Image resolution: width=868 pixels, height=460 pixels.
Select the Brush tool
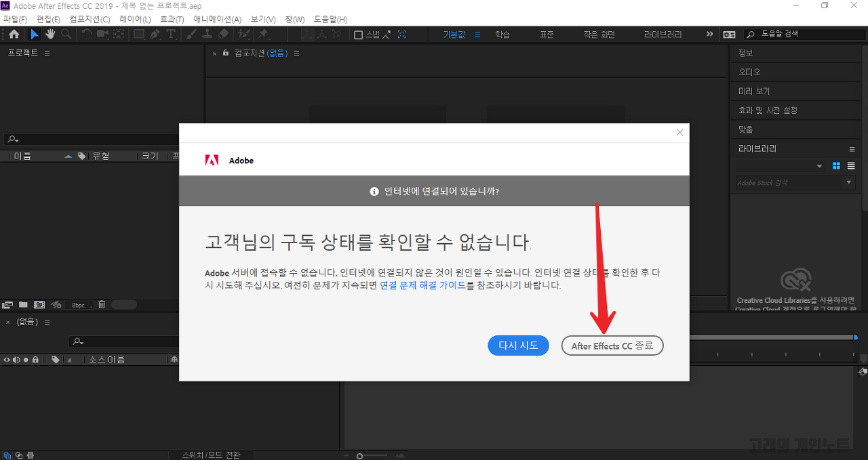point(191,35)
